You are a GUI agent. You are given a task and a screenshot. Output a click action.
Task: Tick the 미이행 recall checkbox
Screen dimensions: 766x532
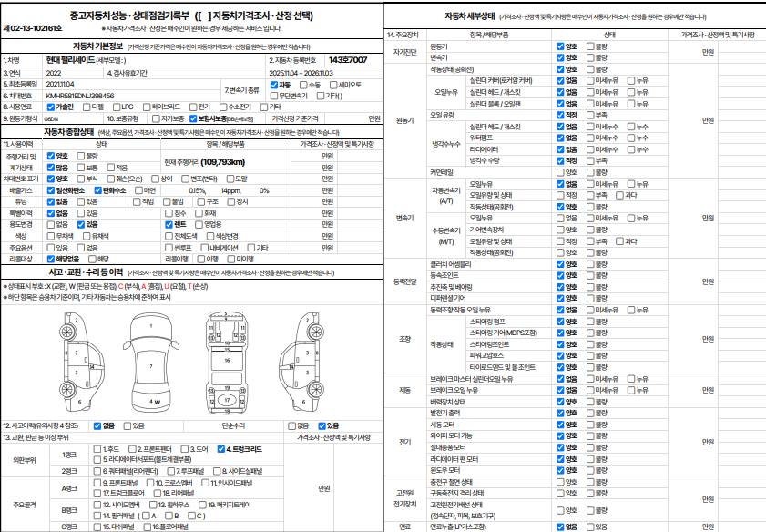pyautogui.click(x=230, y=259)
